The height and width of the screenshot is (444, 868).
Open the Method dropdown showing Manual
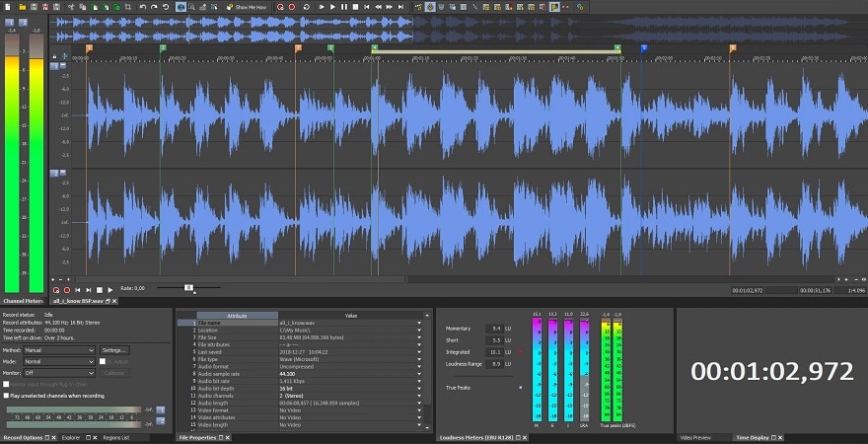pos(59,350)
